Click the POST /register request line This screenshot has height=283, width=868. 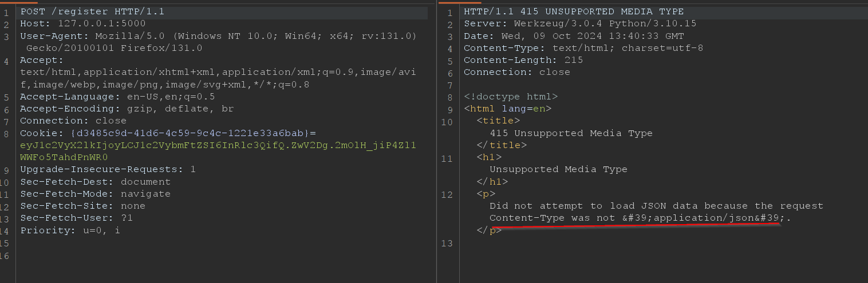coord(92,11)
